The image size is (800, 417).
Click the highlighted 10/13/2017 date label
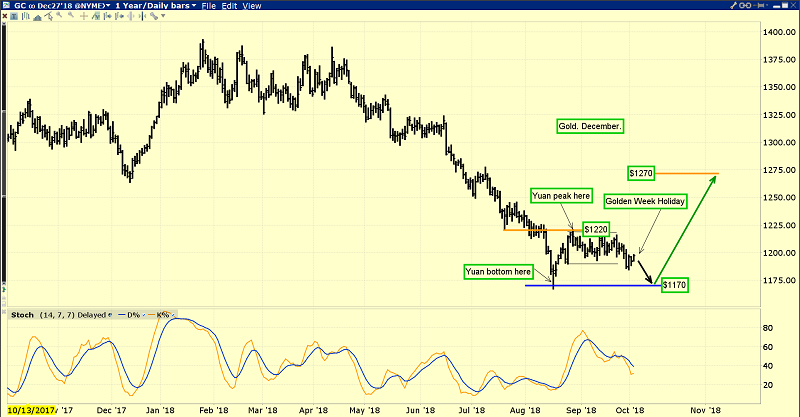tap(30, 410)
